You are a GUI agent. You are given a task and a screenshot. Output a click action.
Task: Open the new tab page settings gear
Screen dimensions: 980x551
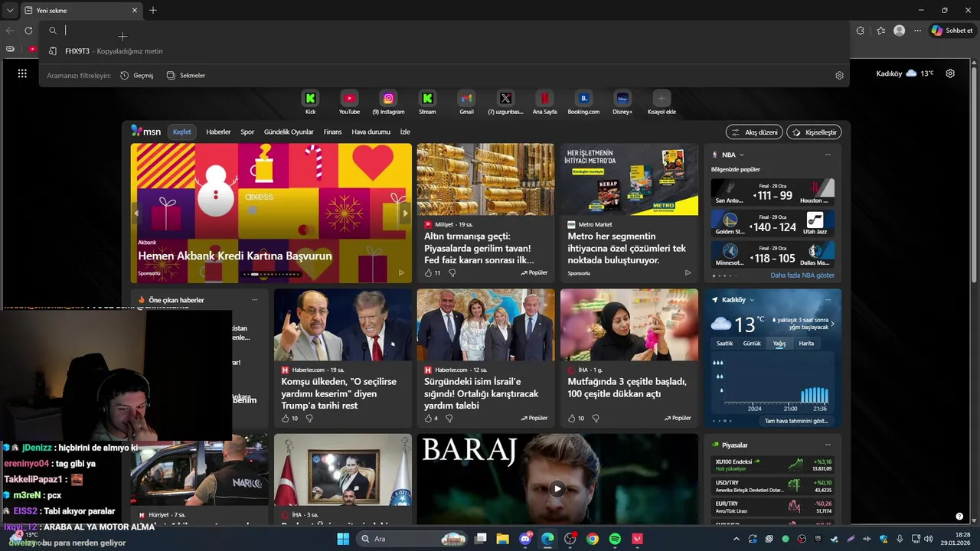pyautogui.click(x=950, y=73)
